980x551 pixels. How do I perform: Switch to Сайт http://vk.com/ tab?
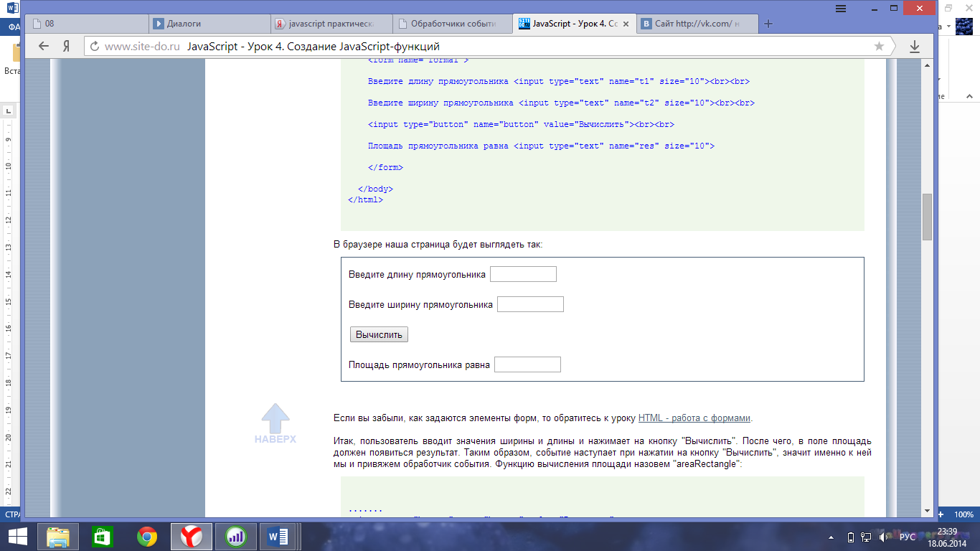tap(697, 24)
